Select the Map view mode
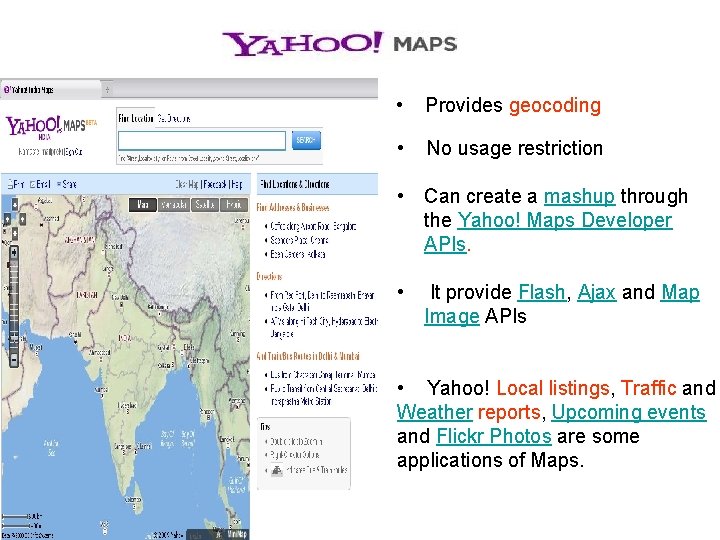 point(143,205)
